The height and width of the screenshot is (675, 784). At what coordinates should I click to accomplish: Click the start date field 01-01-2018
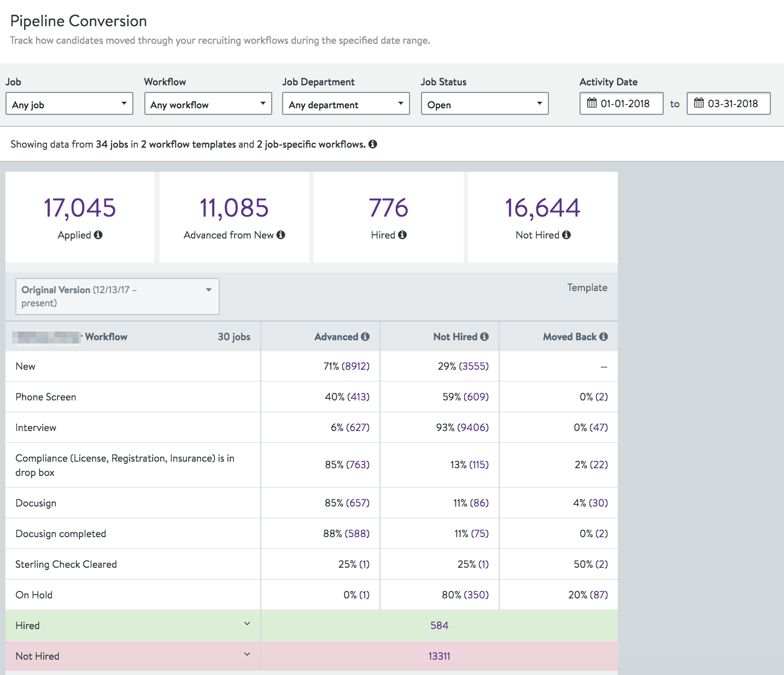(622, 103)
